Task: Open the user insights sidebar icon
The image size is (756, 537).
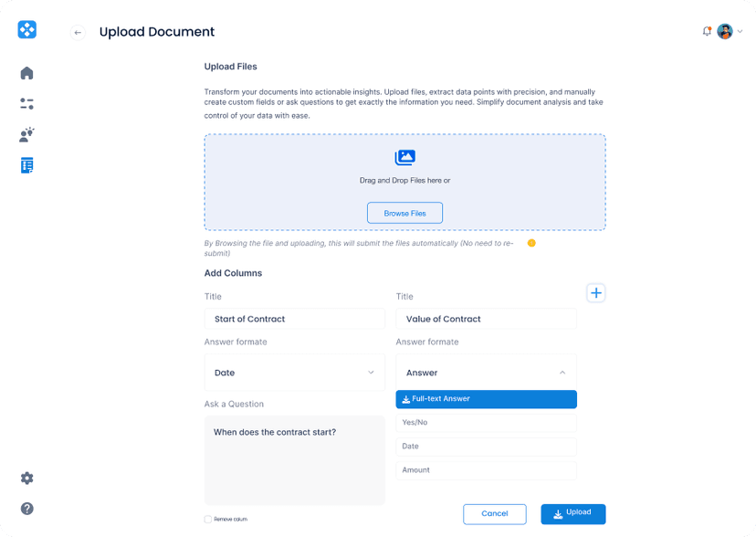Action: [27, 134]
